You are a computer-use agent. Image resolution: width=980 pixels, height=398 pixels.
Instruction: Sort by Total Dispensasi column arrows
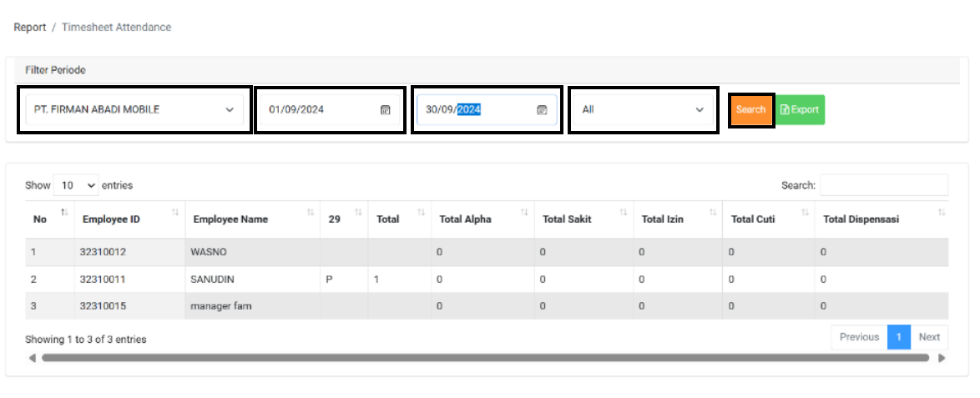tap(942, 214)
